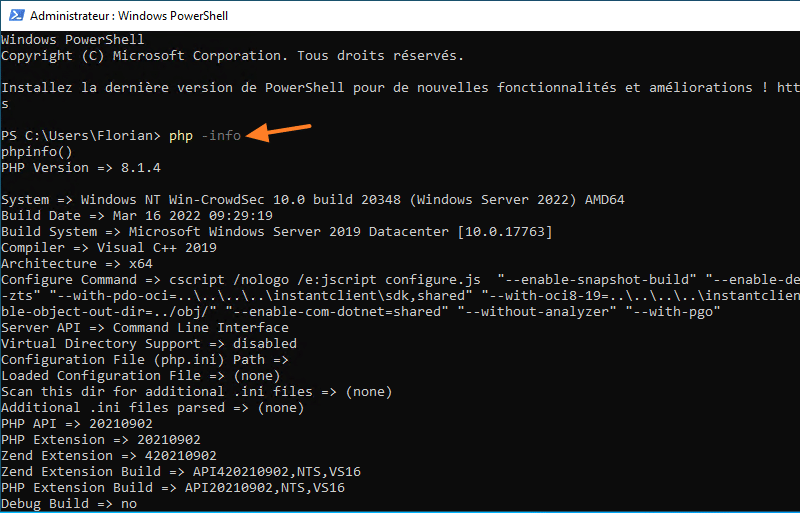The image size is (800, 513).
Task: Click the Microsoft Corporation copyright line
Action: pos(232,56)
